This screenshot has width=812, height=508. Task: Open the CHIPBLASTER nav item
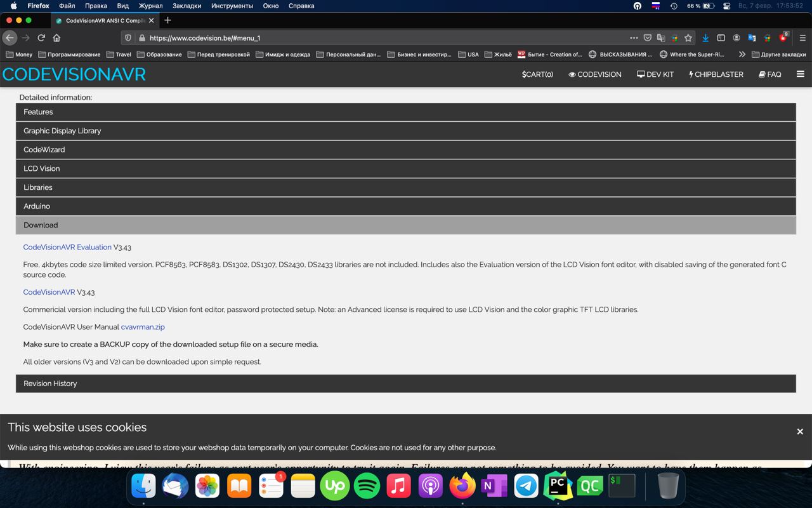coord(716,74)
